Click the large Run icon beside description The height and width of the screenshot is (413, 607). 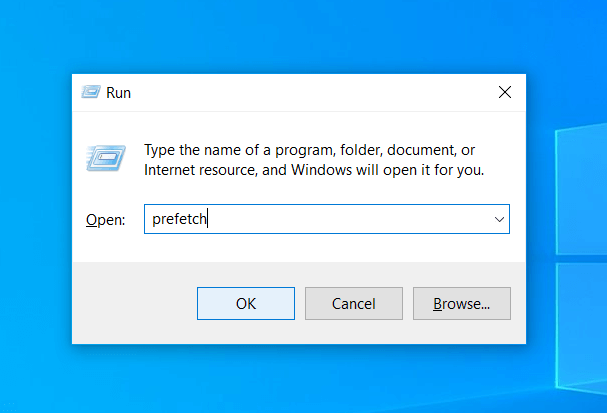(106, 158)
